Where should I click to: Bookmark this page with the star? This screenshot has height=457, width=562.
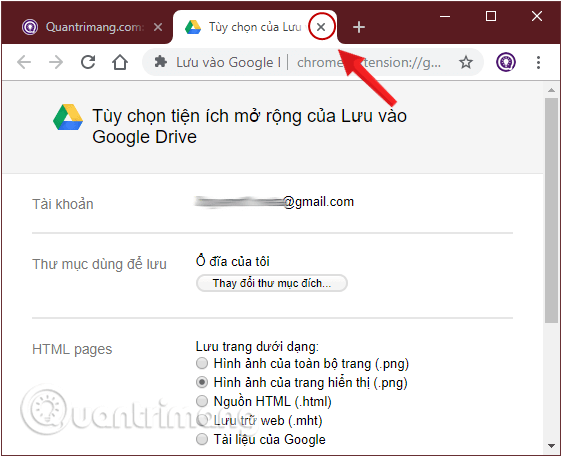pyautogui.click(x=466, y=62)
